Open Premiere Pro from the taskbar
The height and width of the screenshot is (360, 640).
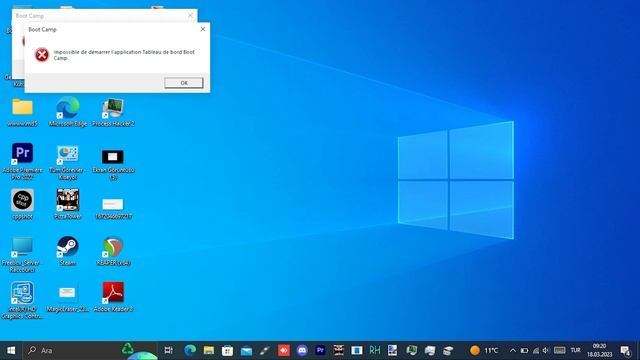[320, 350]
